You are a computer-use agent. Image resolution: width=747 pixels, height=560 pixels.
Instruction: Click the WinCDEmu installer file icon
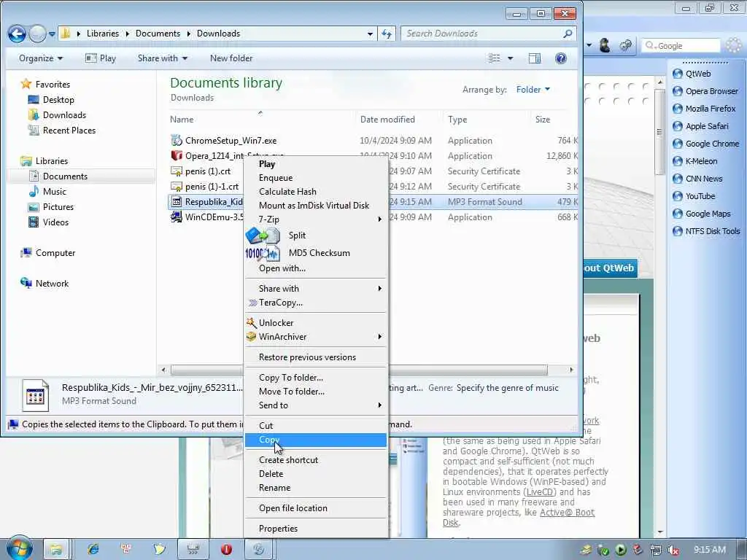click(177, 217)
